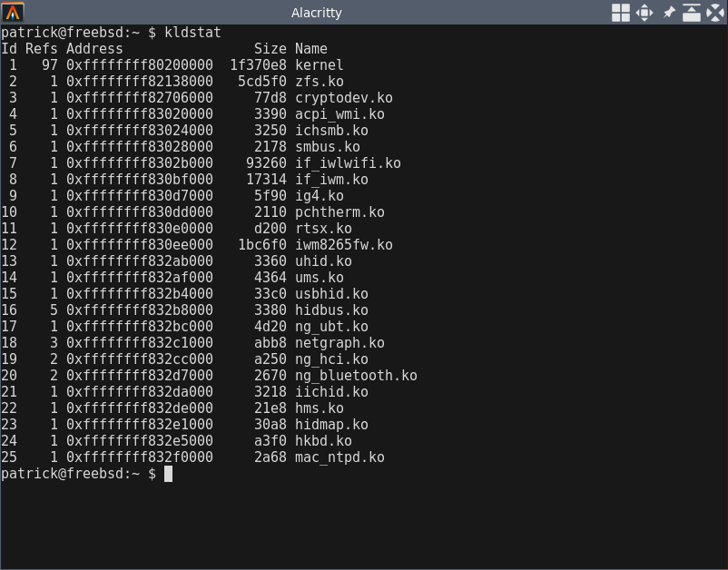Image resolution: width=728 pixels, height=570 pixels.
Task: Click the move-window arrows icon in the titlebar
Action: click(x=644, y=13)
